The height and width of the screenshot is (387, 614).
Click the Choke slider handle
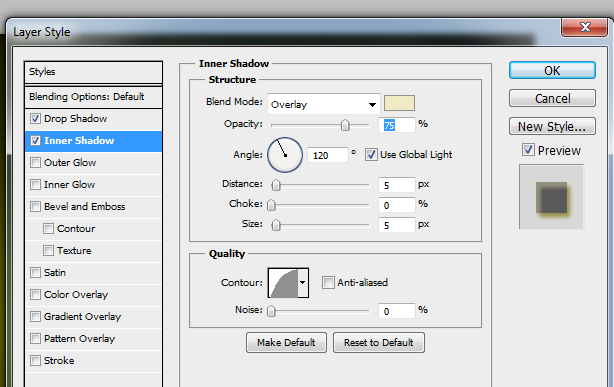pyautogui.click(x=271, y=205)
